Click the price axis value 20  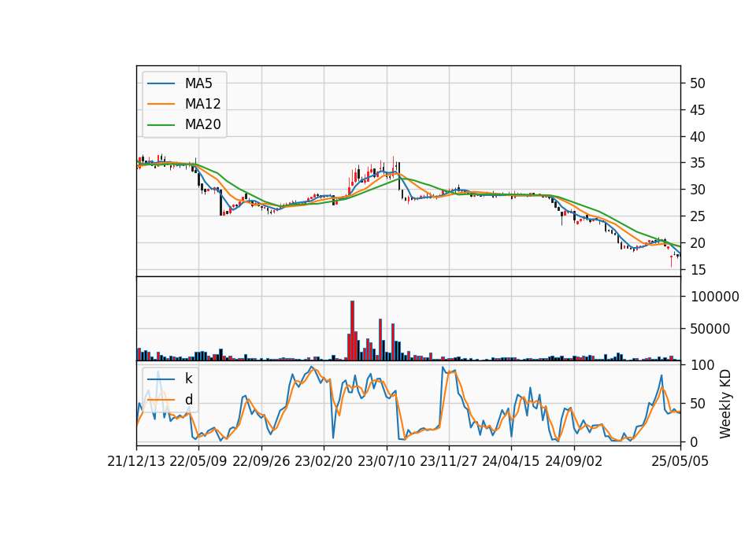pyautogui.click(x=698, y=243)
